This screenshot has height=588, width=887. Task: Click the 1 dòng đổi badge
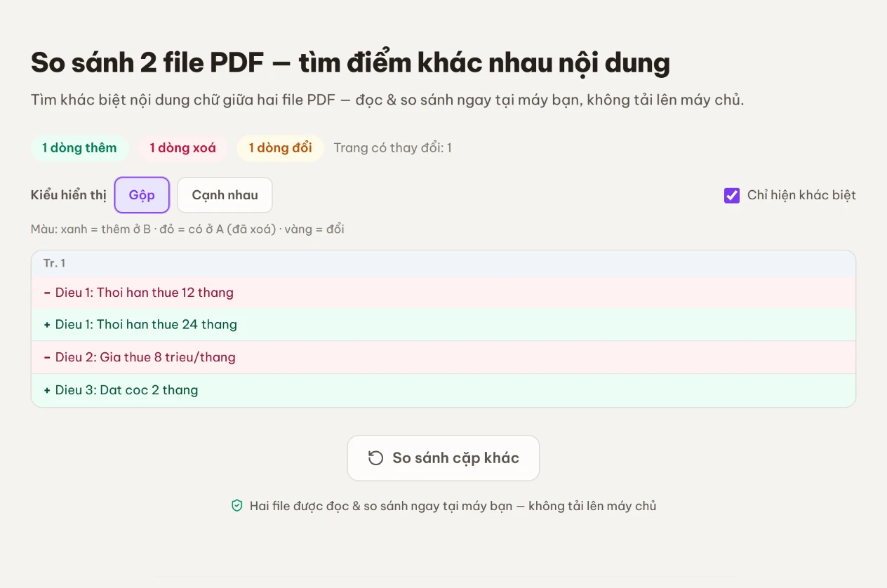tap(280, 148)
